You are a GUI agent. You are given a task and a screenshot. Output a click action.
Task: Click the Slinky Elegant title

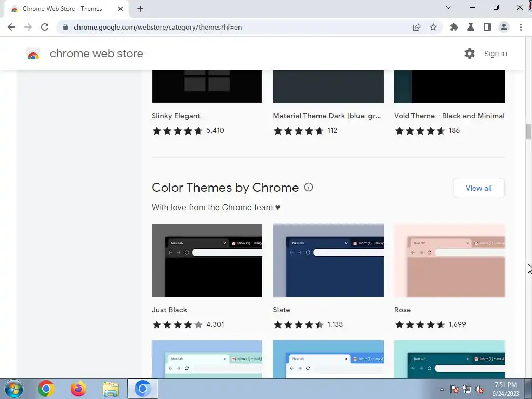(x=176, y=116)
